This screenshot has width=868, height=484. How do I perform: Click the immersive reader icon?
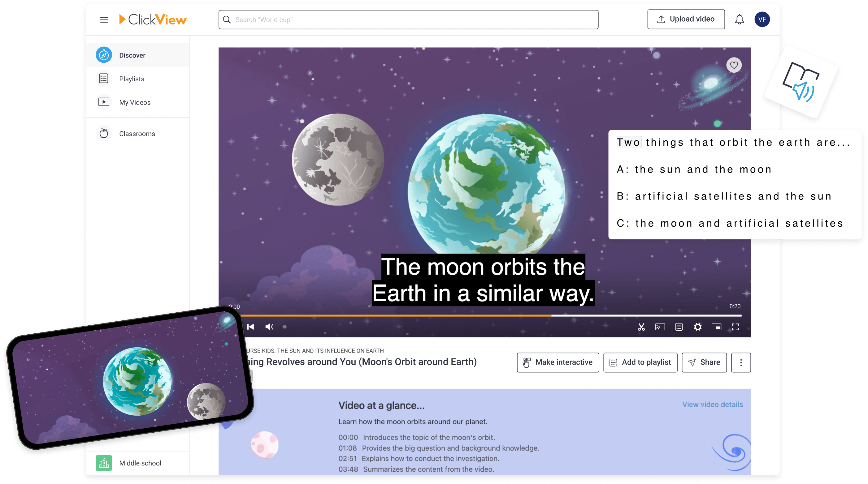[801, 82]
